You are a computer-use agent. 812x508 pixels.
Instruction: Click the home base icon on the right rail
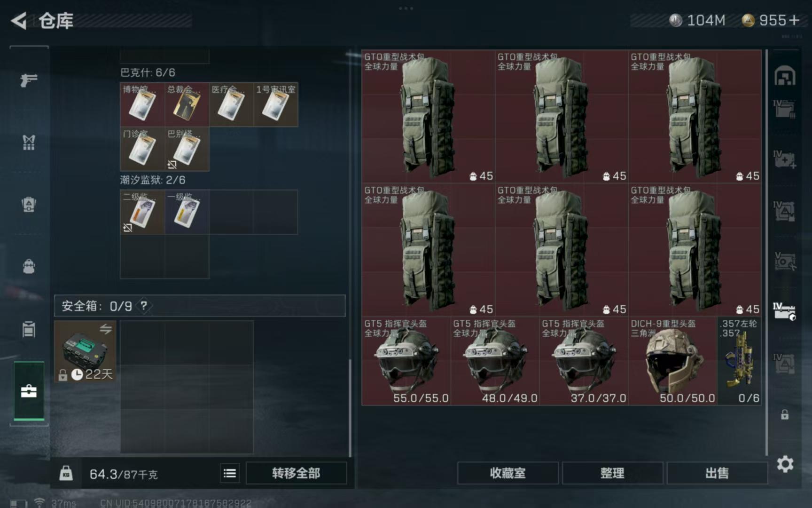(785, 76)
